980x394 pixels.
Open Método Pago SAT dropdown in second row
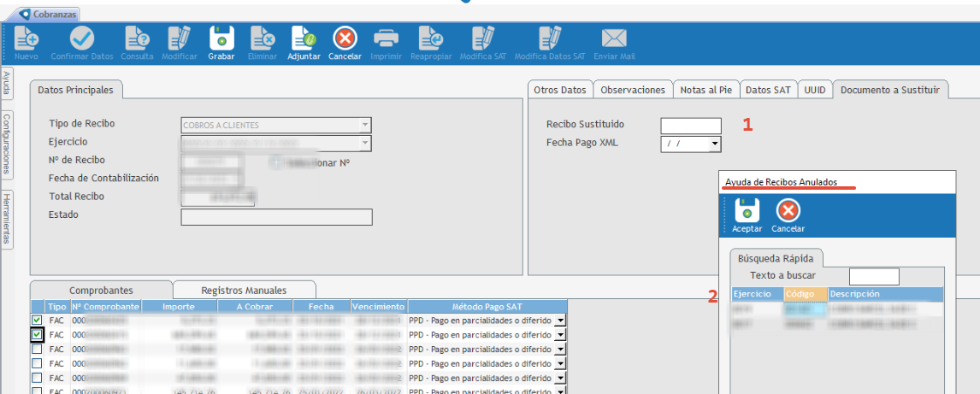click(x=561, y=335)
